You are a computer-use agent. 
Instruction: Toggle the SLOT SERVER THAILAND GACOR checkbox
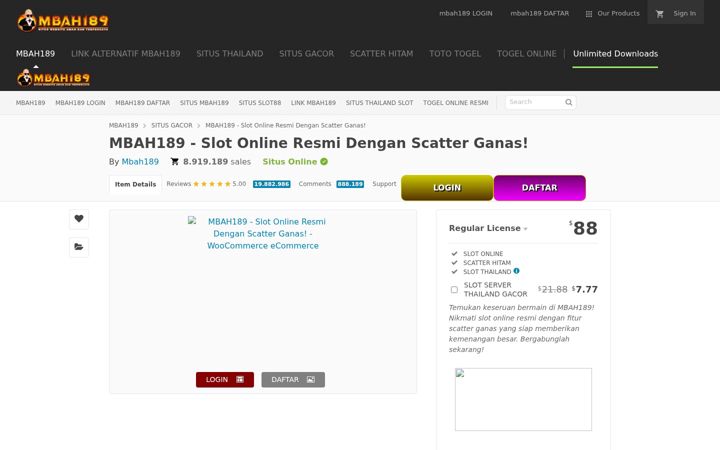(454, 290)
